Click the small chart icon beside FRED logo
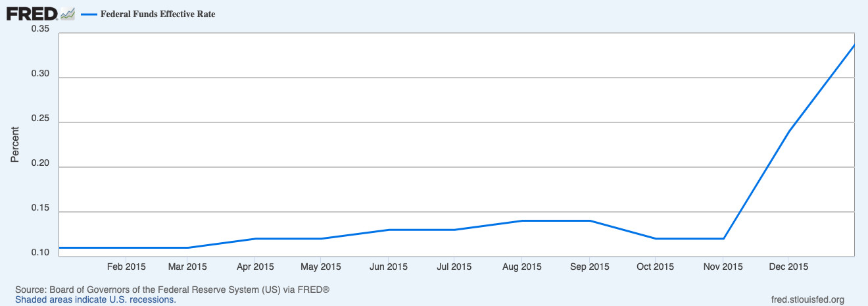This screenshot has width=868, height=306. pos(68,14)
